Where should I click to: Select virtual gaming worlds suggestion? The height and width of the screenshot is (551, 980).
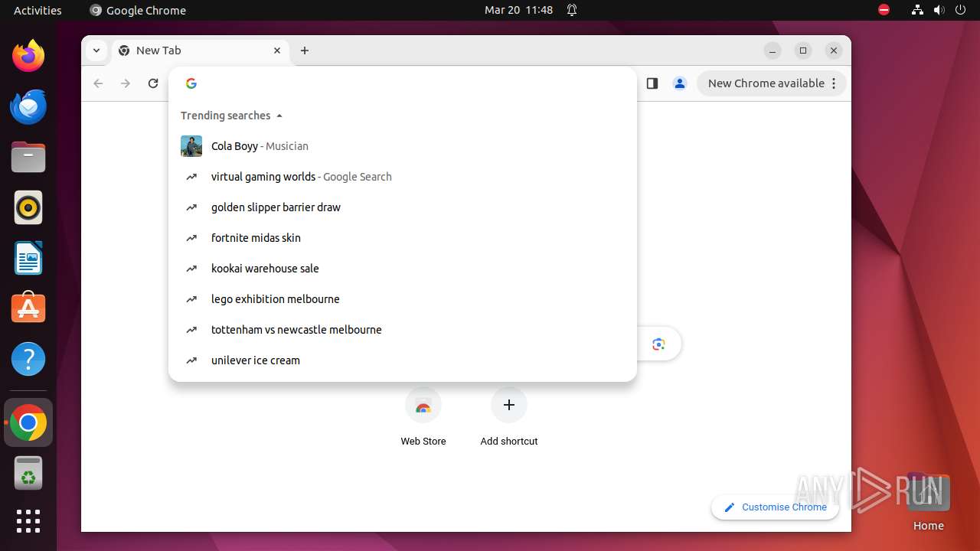[x=403, y=177]
